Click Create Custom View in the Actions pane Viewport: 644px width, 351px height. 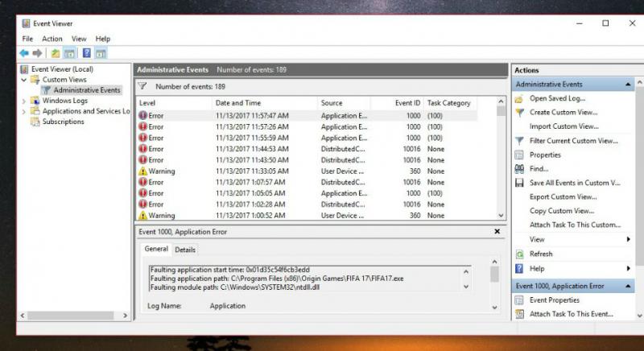(563, 113)
